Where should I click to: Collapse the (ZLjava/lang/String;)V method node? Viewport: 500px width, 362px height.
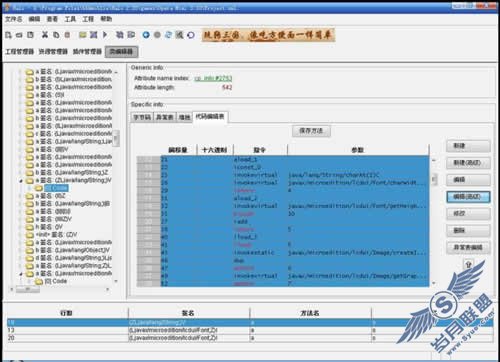pyautogui.click(x=21, y=181)
